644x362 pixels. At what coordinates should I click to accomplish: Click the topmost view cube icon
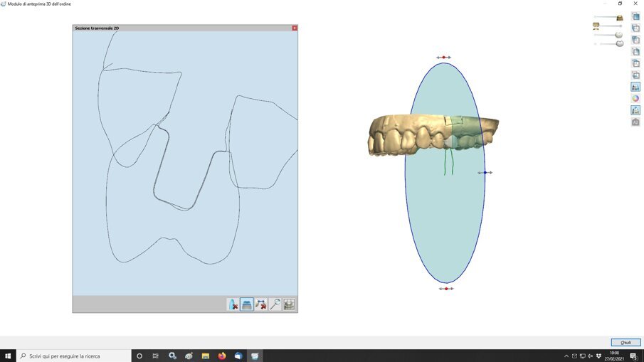635,16
